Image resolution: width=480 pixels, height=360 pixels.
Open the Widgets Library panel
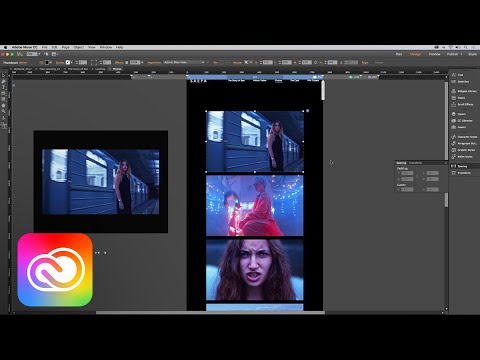(464, 91)
